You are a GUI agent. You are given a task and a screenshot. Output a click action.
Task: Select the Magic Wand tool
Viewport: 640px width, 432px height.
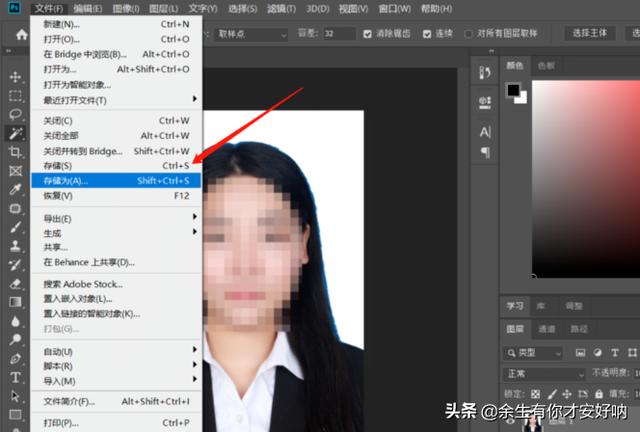click(x=15, y=133)
